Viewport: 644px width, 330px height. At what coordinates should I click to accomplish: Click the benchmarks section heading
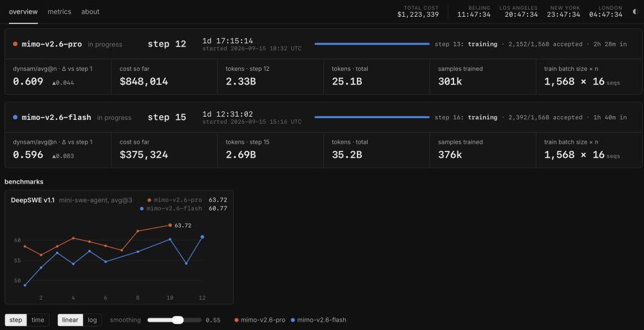coord(24,181)
